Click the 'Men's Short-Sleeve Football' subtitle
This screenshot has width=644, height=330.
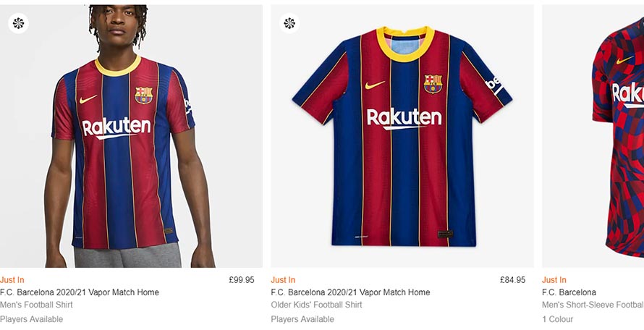click(x=593, y=305)
